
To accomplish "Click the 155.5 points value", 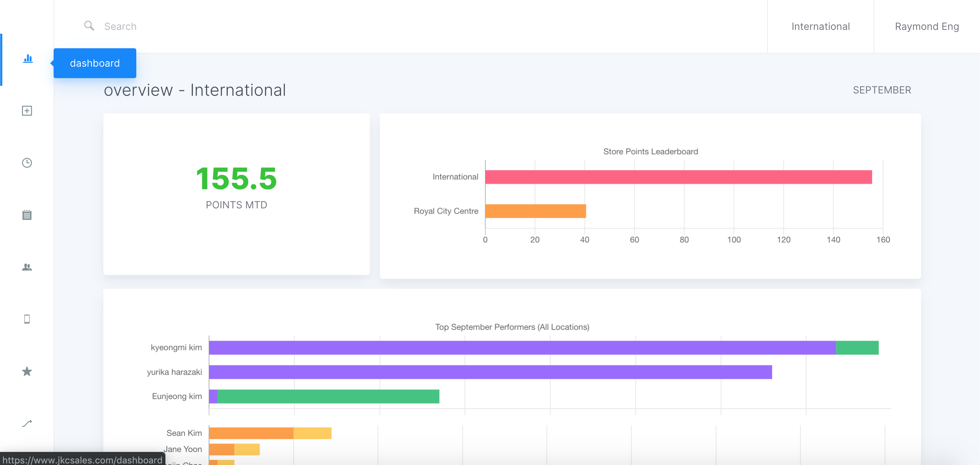I will [x=236, y=178].
